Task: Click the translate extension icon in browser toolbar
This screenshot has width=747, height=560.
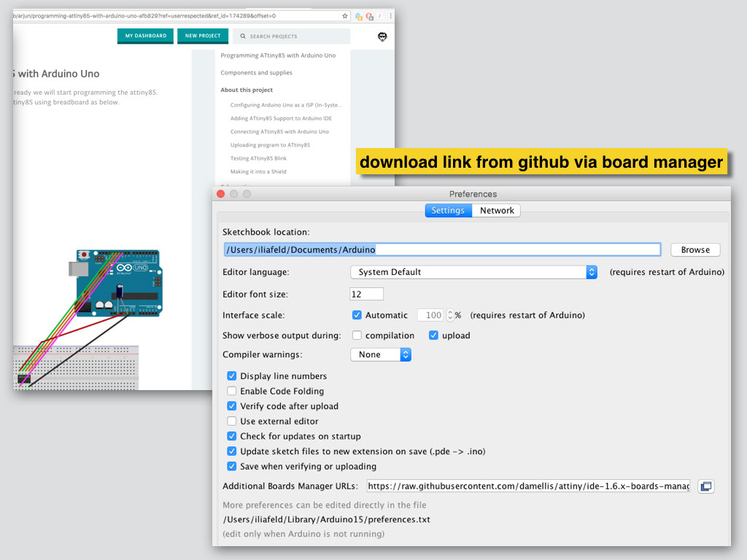Action: [x=359, y=17]
